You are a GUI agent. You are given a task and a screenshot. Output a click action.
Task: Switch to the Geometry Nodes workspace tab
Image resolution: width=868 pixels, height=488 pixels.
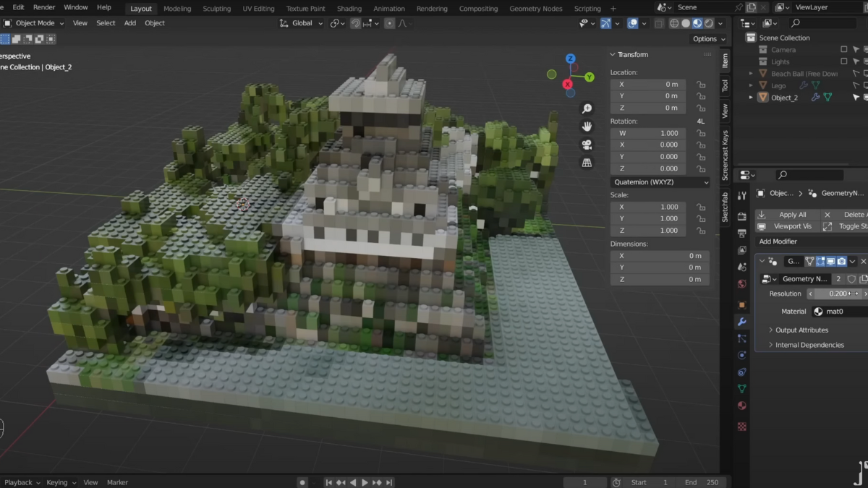[535, 9]
